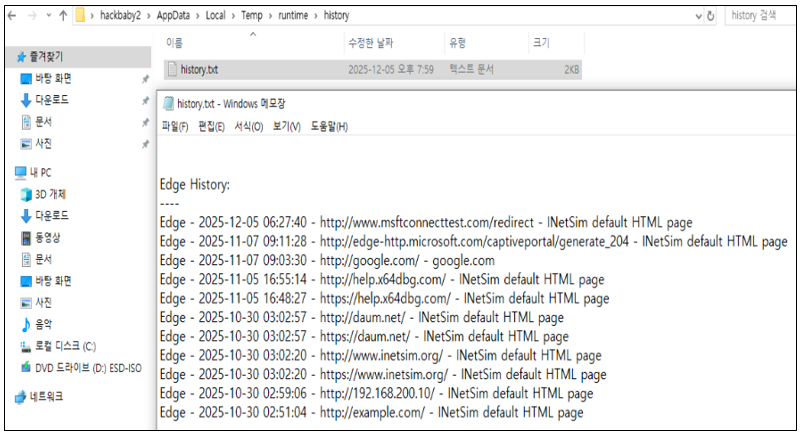The height and width of the screenshot is (437, 805).
Task: Open pinned 사진 under 즐겨찾기
Action: pos(43,143)
